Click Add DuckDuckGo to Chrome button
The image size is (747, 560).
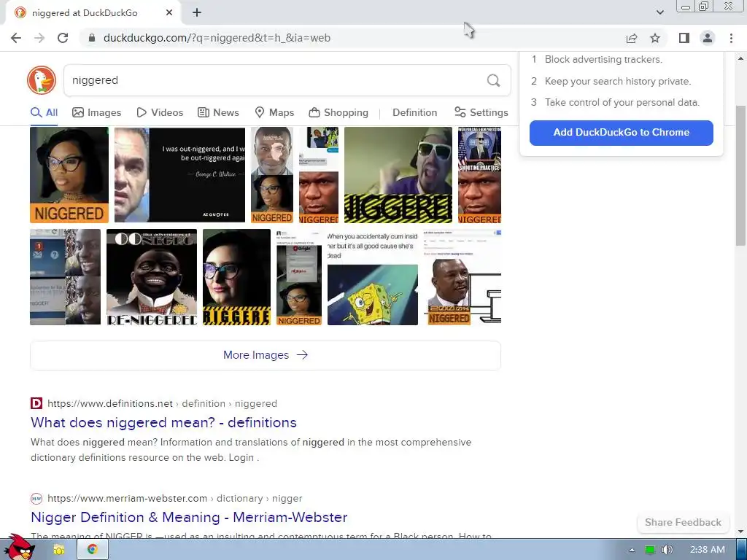coord(622,133)
